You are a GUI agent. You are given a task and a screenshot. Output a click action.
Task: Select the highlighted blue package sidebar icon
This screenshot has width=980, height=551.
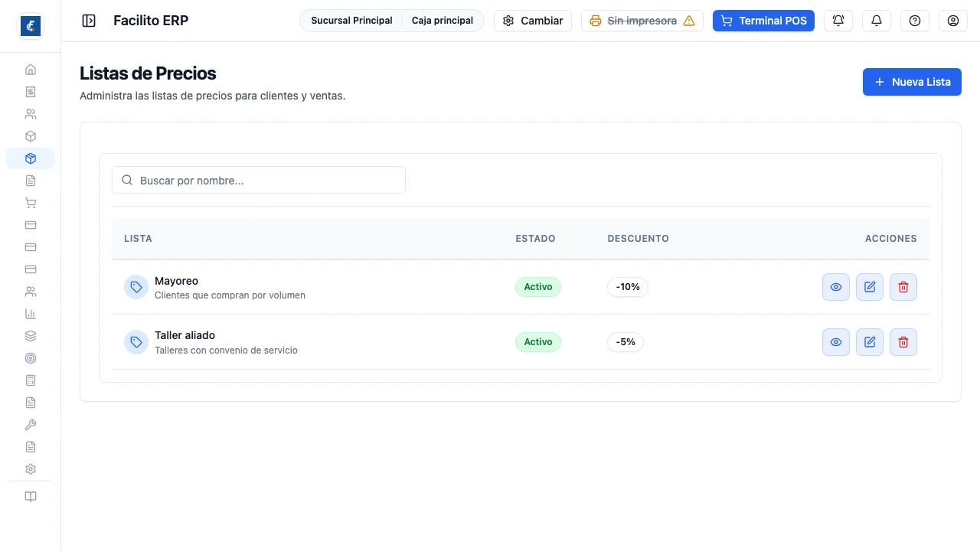[x=31, y=158]
